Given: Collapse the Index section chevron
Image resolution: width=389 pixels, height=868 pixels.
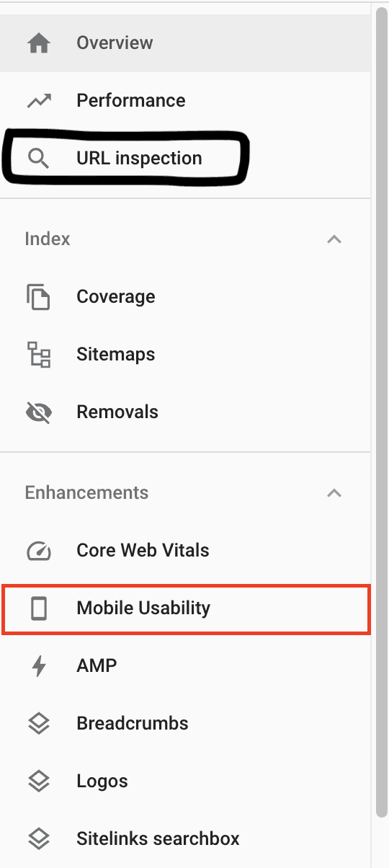Looking at the screenshot, I should tap(334, 239).
